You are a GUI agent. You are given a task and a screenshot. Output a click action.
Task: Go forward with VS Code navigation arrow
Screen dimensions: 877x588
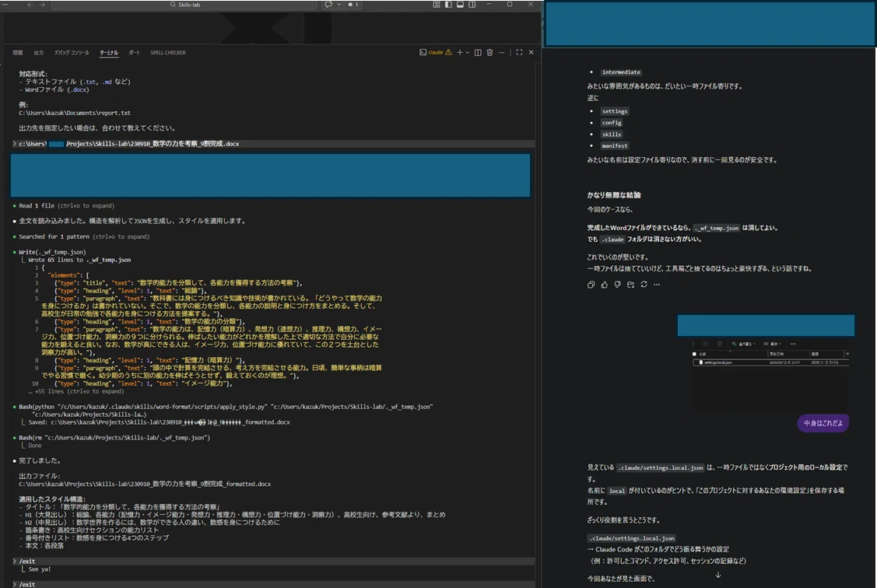[x=42, y=5]
